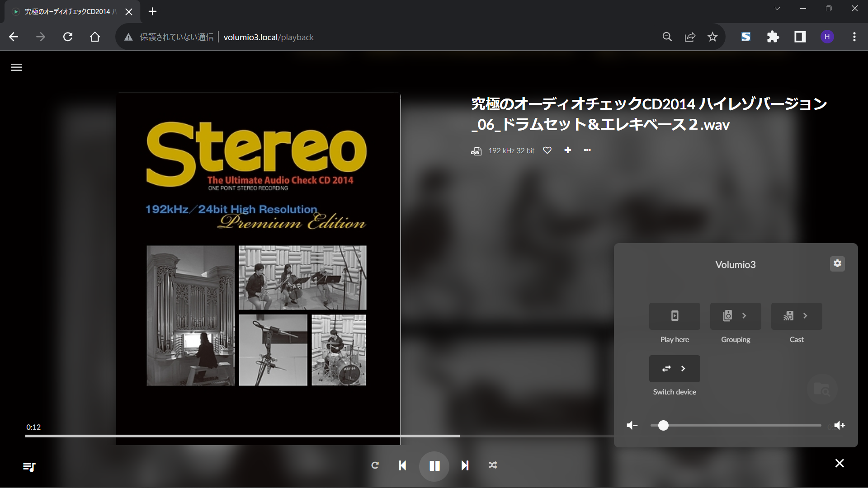
Task: Open track options ellipsis menu
Action: (x=587, y=150)
